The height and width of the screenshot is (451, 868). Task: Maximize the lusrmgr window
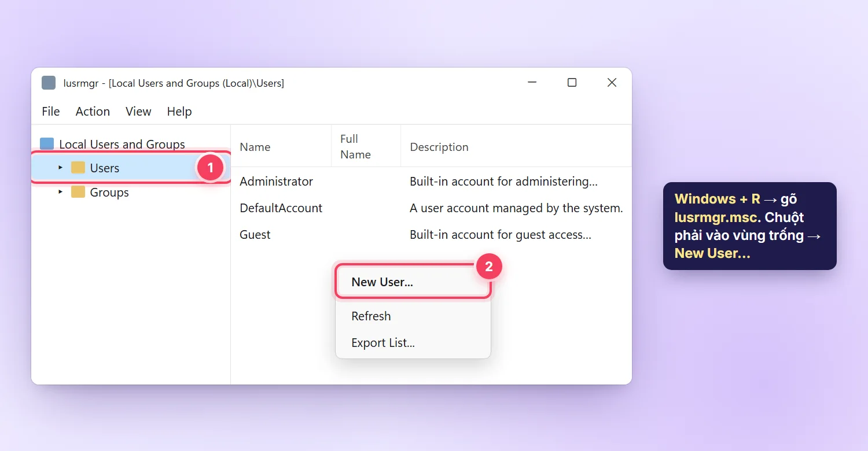pyautogui.click(x=572, y=83)
